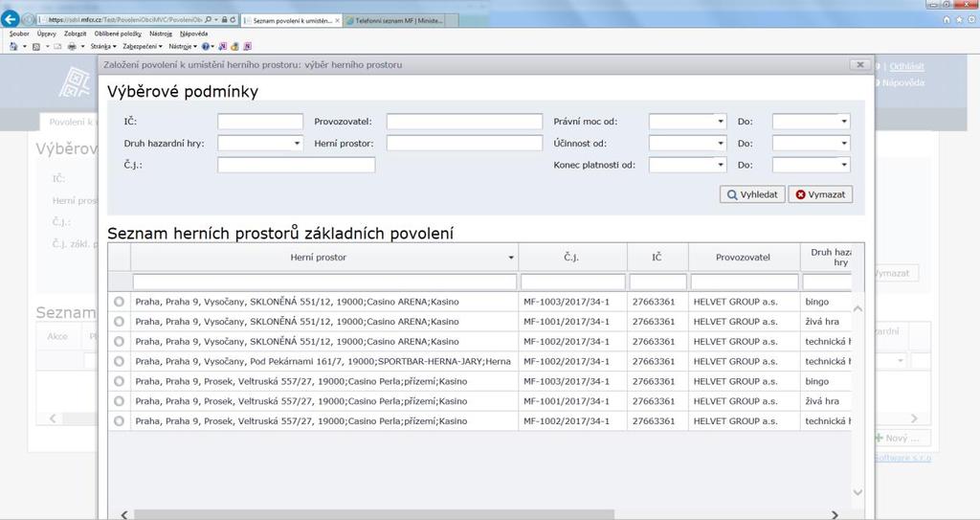This screenshot has width=980, height=520.
Task: Close the herní prostor selection dialog
Action: pos(860,64)
